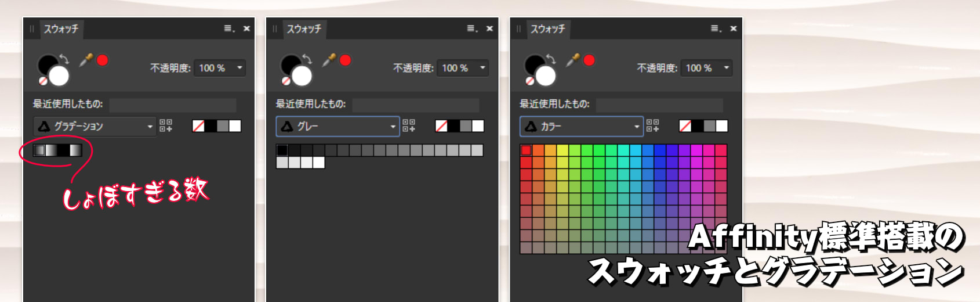Screen dimensions: 980x302
Task: Swap stroke and fill in カラー panel
Action: point(551,59)
